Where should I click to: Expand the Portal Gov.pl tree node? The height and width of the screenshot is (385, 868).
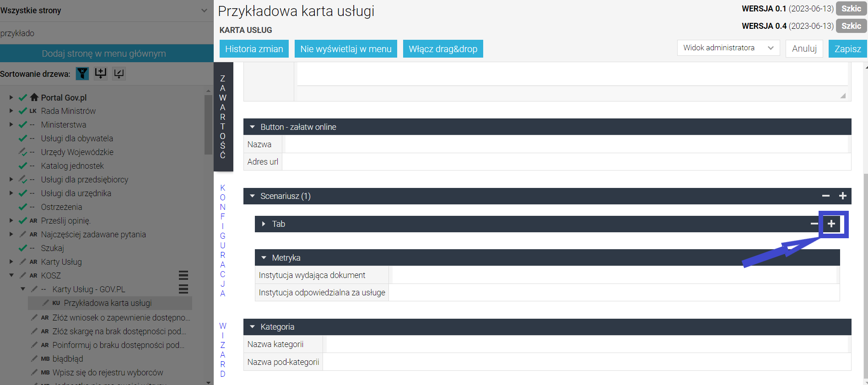(11, 97)
